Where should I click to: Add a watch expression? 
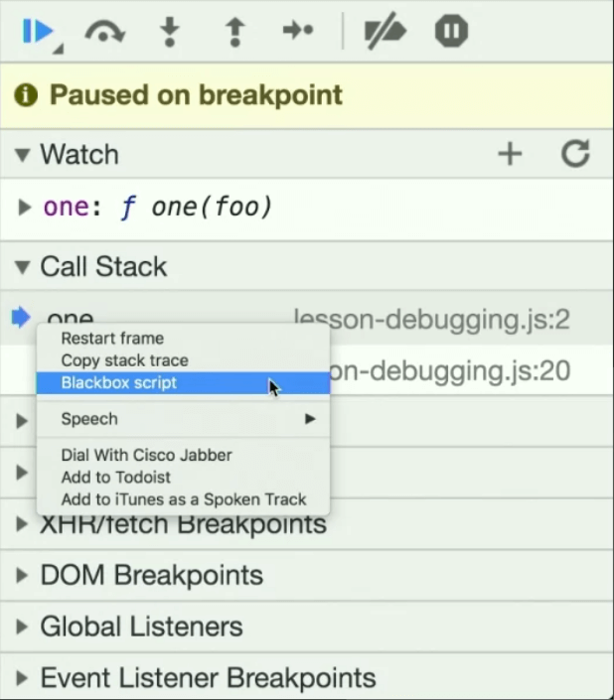coord(510,154)
